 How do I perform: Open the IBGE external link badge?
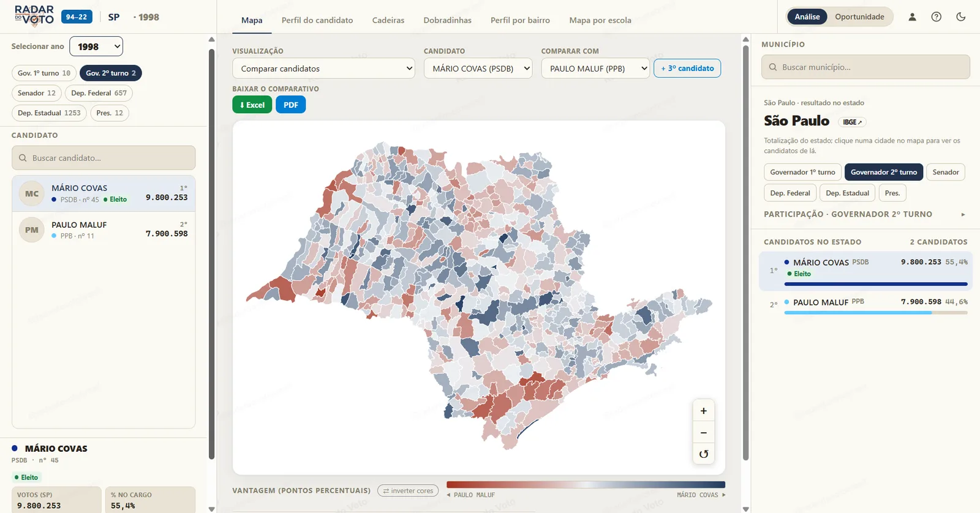[852, 122]
